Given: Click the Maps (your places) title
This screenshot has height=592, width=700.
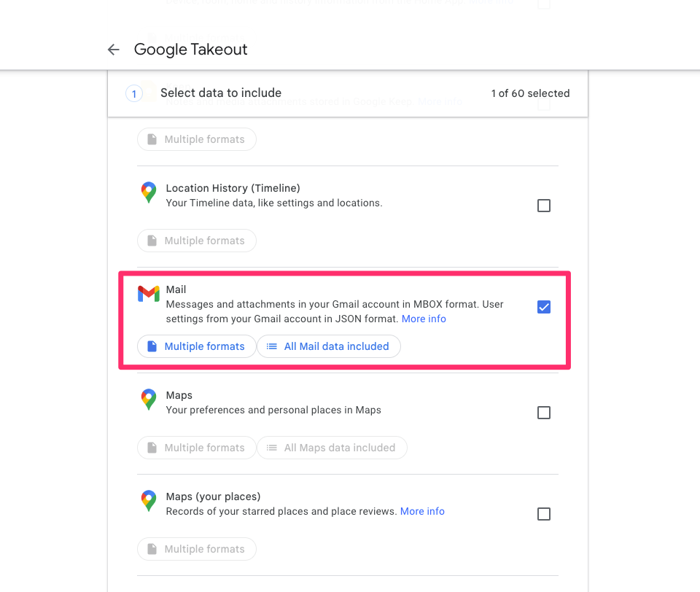Looking at the screenshot, I should tap(214, 496).
